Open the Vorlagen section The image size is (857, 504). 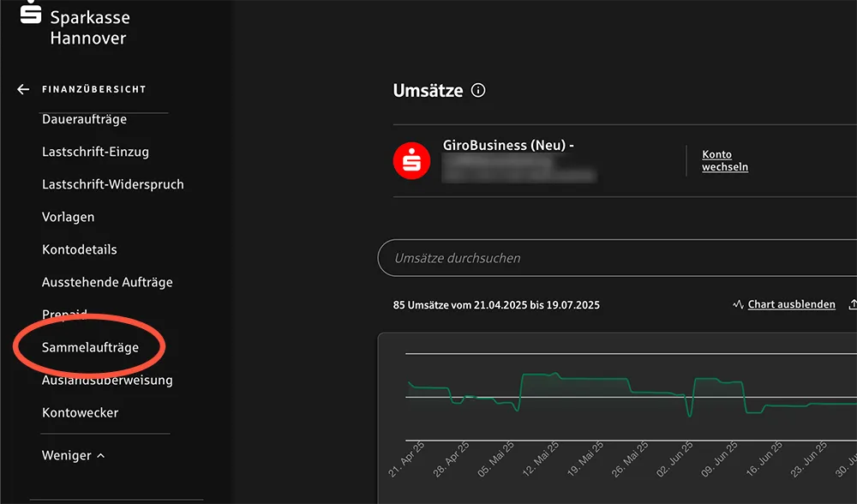click(x=68, y=217)
